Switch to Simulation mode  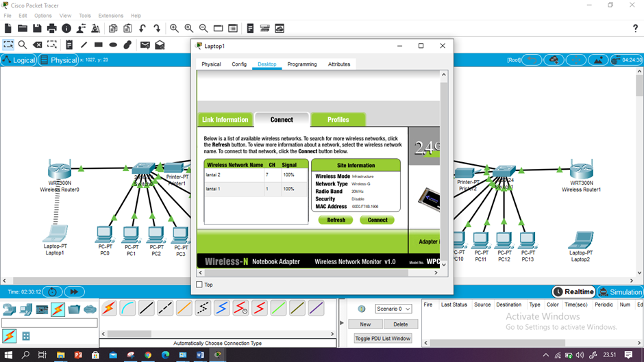click(620, 292)
